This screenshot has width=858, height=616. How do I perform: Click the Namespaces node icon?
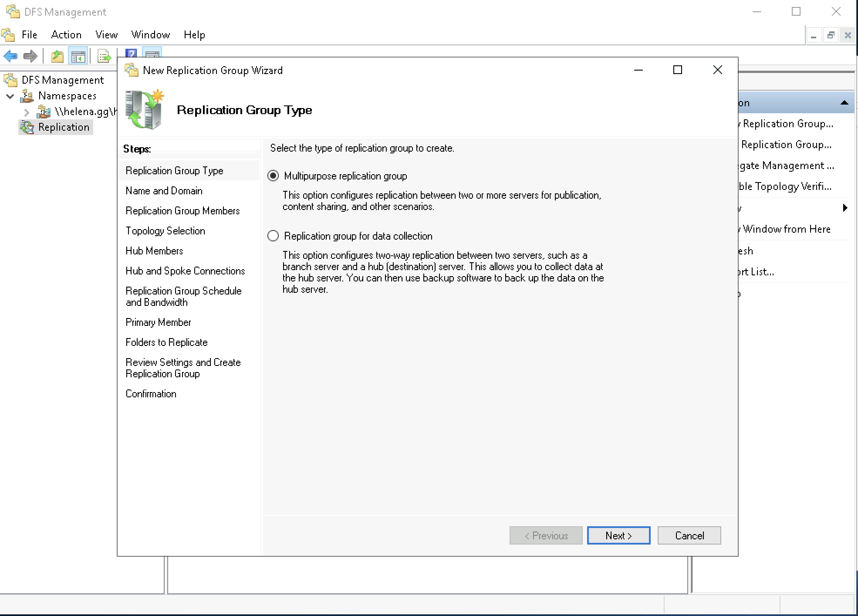click(x=27, y=96)
